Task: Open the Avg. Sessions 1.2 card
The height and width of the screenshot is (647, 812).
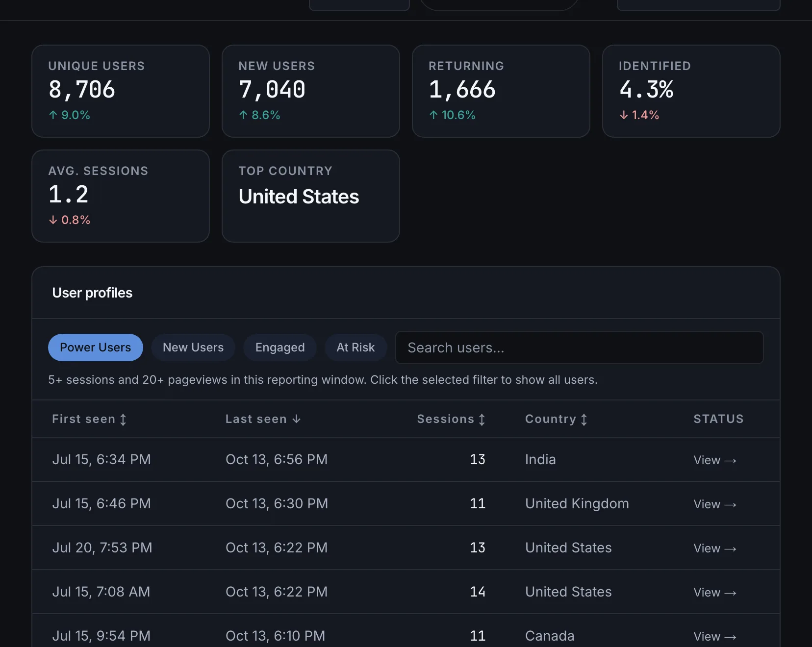Action: click(x=121, y=196)
